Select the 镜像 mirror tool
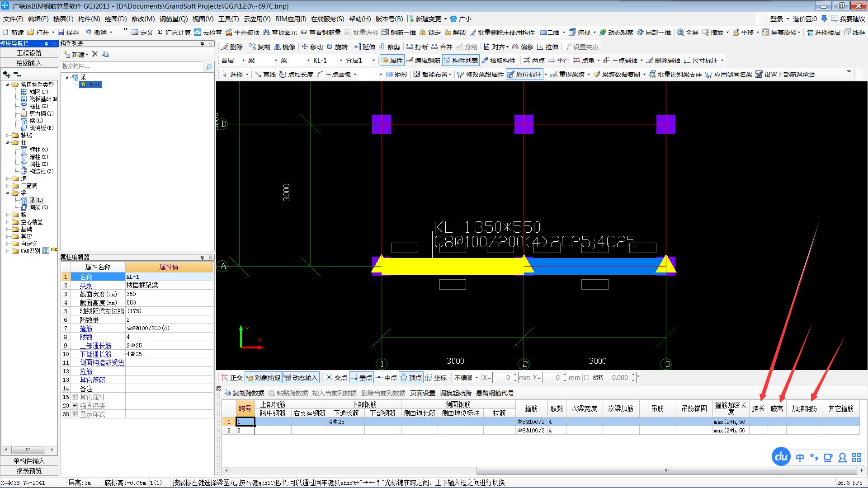Screen dimensions: 868x488 (285, 47)
